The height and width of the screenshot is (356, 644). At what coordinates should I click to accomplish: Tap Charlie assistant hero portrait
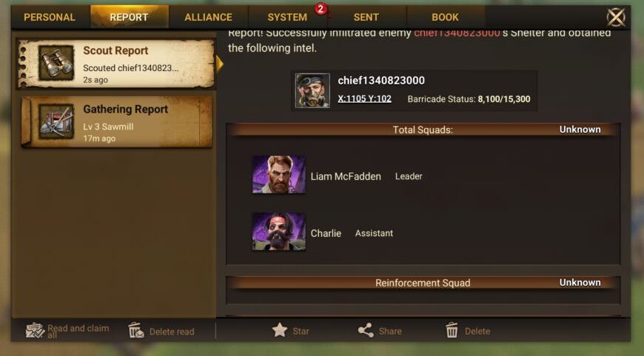point(279,232)
